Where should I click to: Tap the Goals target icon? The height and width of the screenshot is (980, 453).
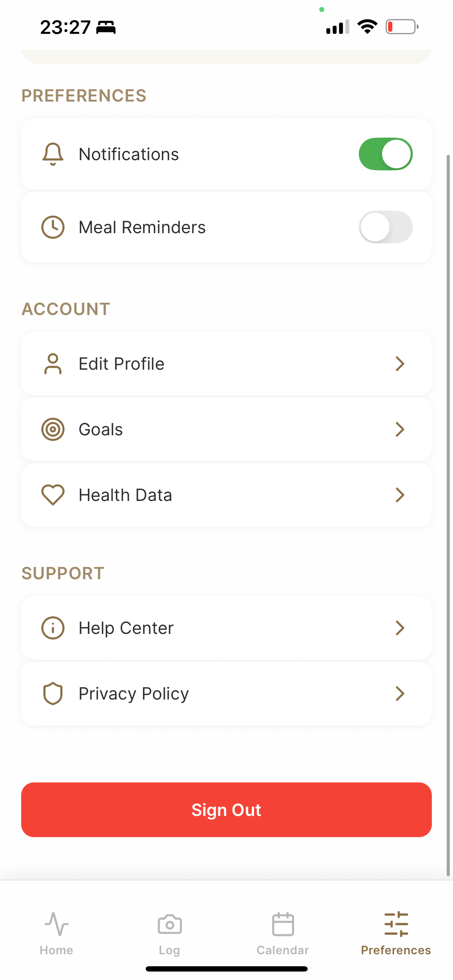coord(53,429)
